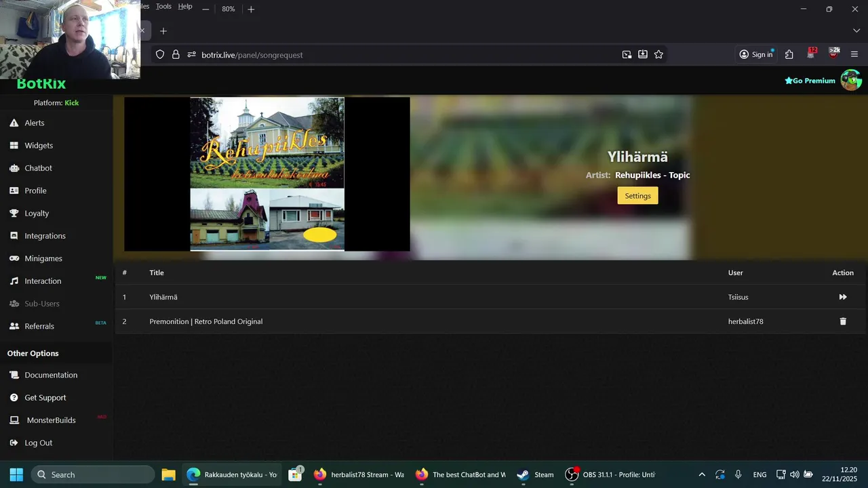Click the site shield tracking icon
868x488 pixels.
click(160, 54)
